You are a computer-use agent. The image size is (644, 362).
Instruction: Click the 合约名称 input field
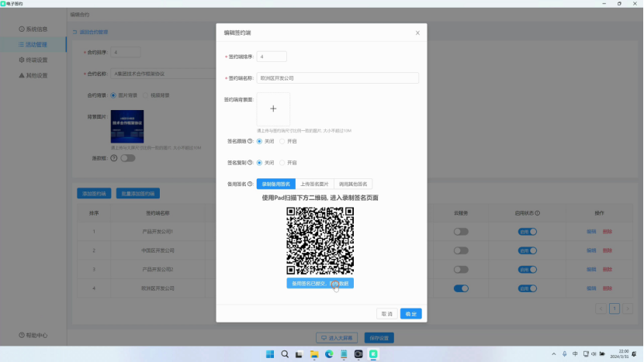pyautogui.click(x=164, y=74)
